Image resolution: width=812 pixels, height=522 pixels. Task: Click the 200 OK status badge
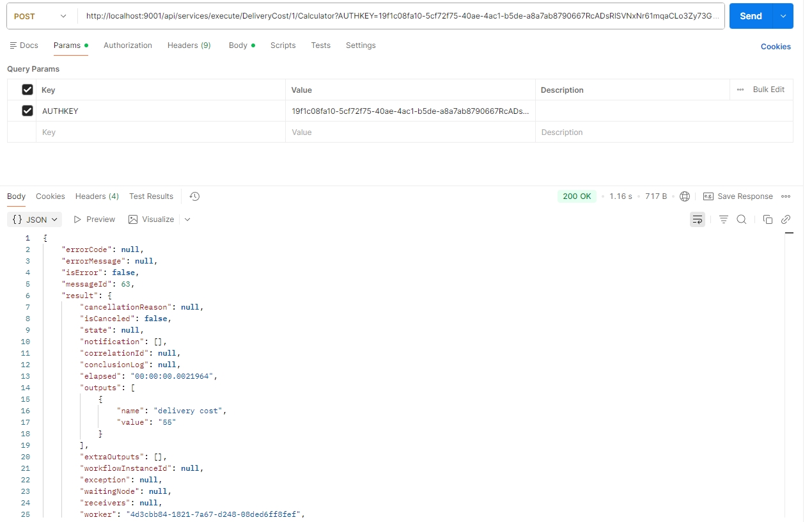coord(577,196)
